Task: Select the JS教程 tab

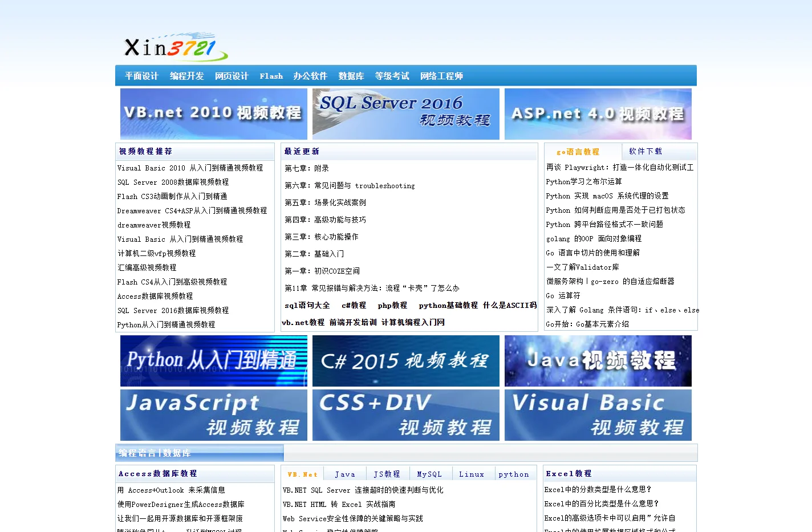Action: click(x=387, y=474)
